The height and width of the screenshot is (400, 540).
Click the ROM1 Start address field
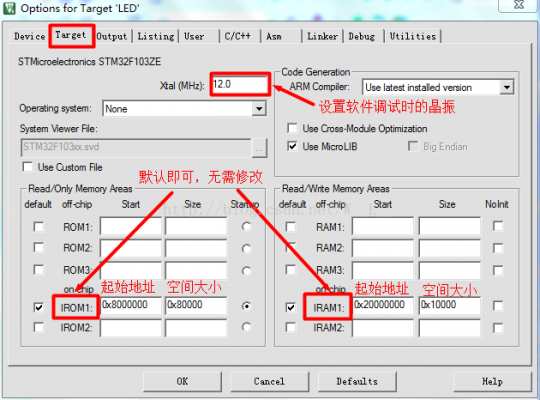click(131, 226)
